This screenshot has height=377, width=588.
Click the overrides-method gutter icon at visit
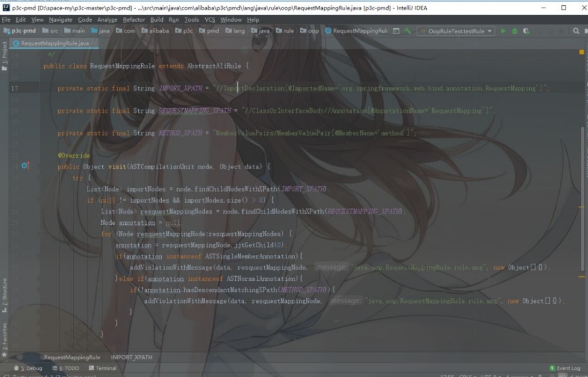[25, 166]
